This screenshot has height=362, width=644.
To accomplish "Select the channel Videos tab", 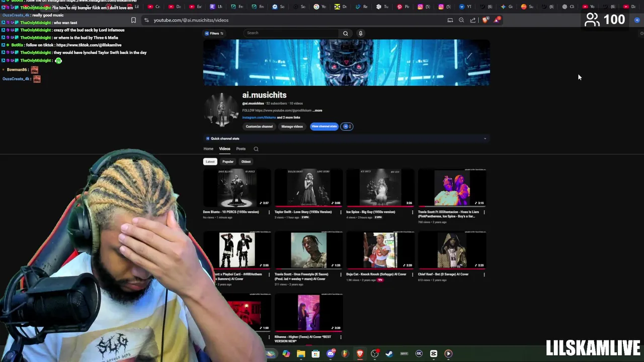I will pos(224,149).
